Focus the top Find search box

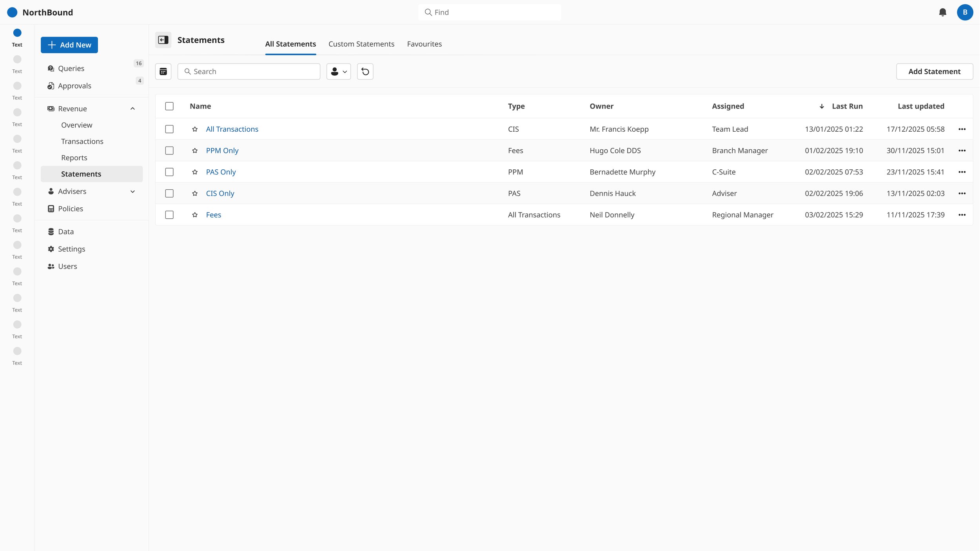point(490,12)
